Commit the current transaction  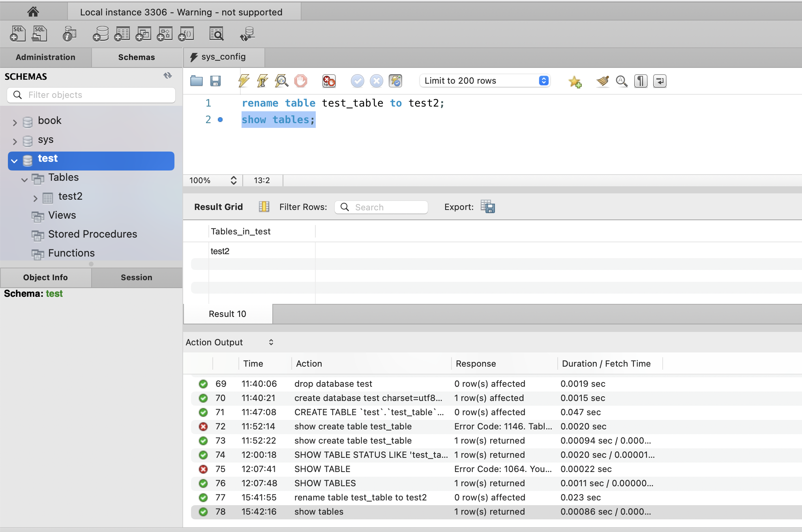(x=357, y=81)
